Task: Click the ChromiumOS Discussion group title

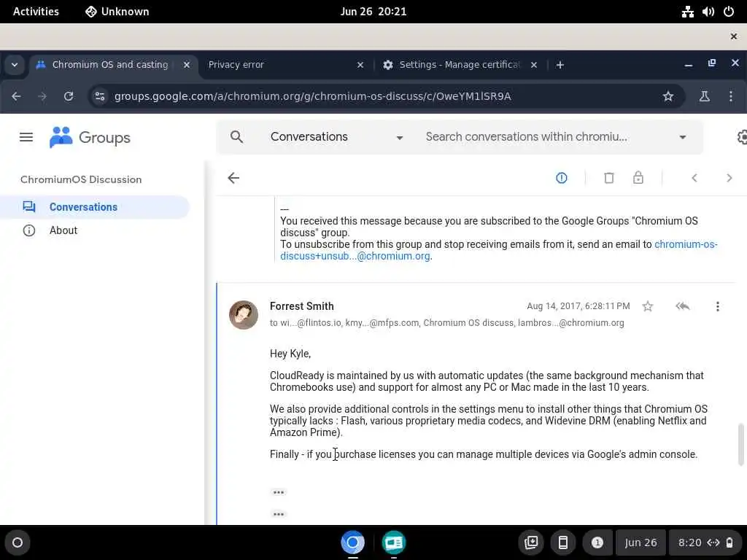Action: point(81,179)
